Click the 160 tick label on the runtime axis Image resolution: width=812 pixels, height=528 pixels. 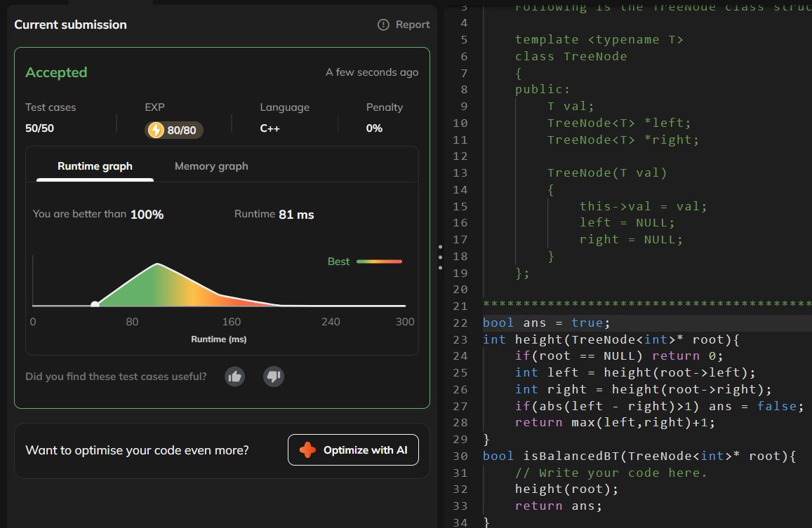pos(232,321)
